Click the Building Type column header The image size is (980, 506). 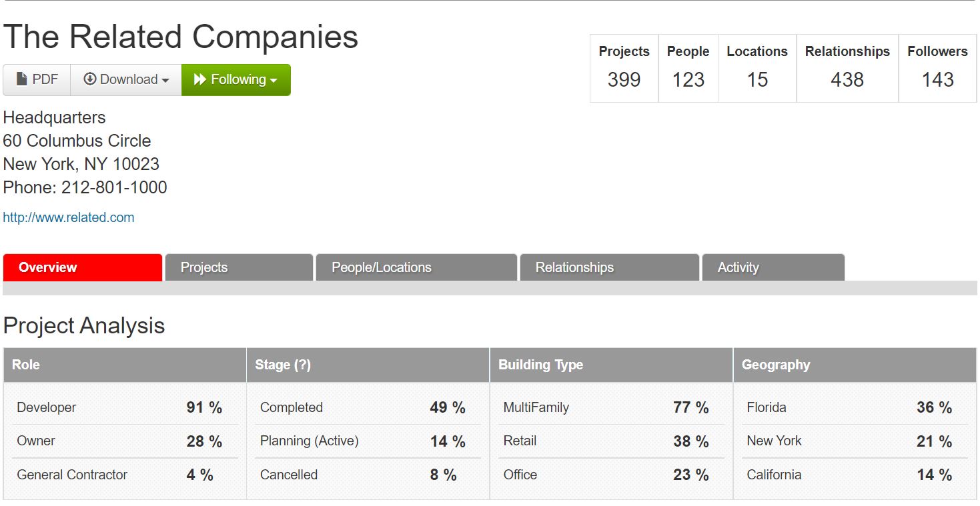(612, 365)
